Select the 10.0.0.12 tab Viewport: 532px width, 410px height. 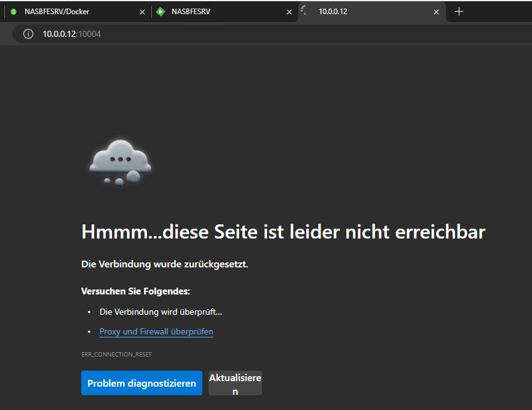pyautogui.click(x=371, y=12)
